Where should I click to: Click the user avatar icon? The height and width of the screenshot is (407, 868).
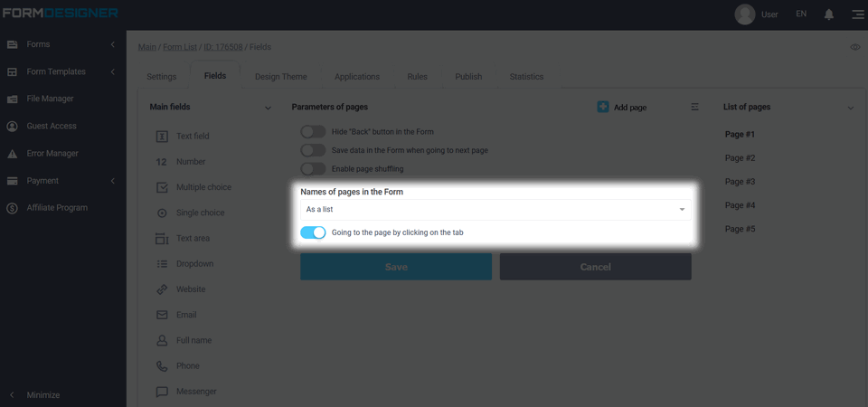(744, 14)
